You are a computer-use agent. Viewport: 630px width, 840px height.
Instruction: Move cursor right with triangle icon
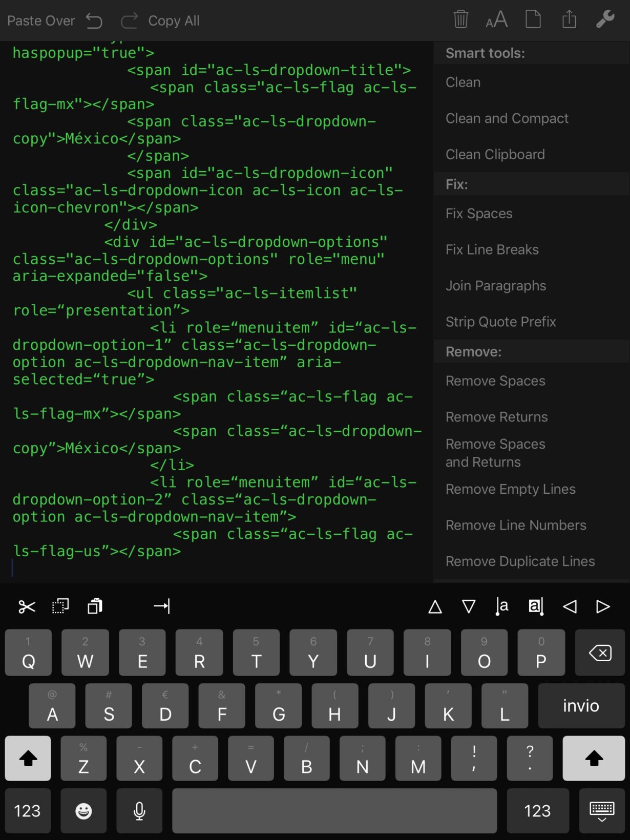click(x=603, y=607)
